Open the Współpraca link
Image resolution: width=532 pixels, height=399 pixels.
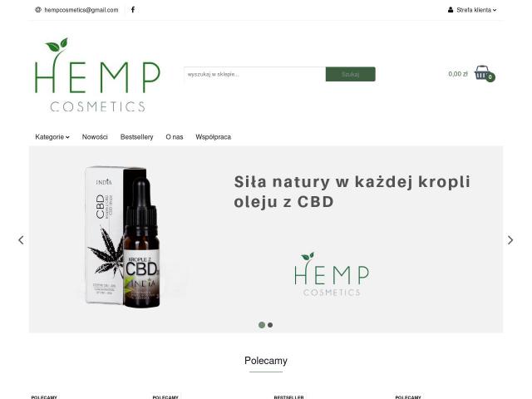click(213, 137)
